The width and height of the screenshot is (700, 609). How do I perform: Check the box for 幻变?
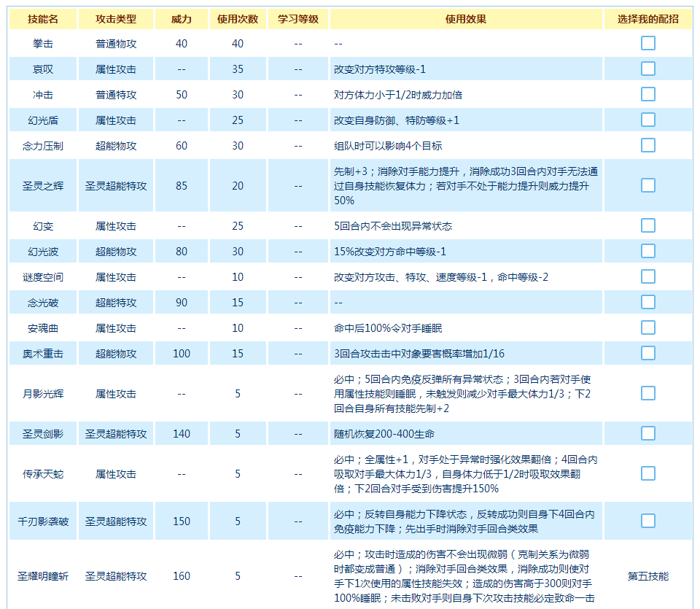(647, 225)
